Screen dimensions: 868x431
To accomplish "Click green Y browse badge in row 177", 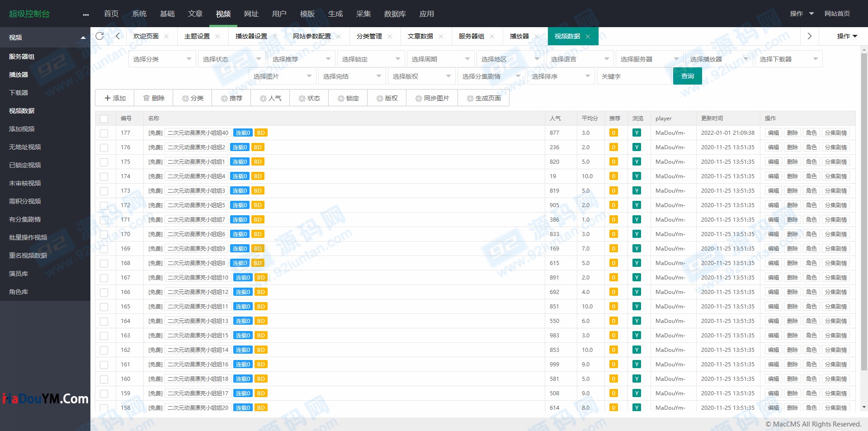I will pos(637,133).
